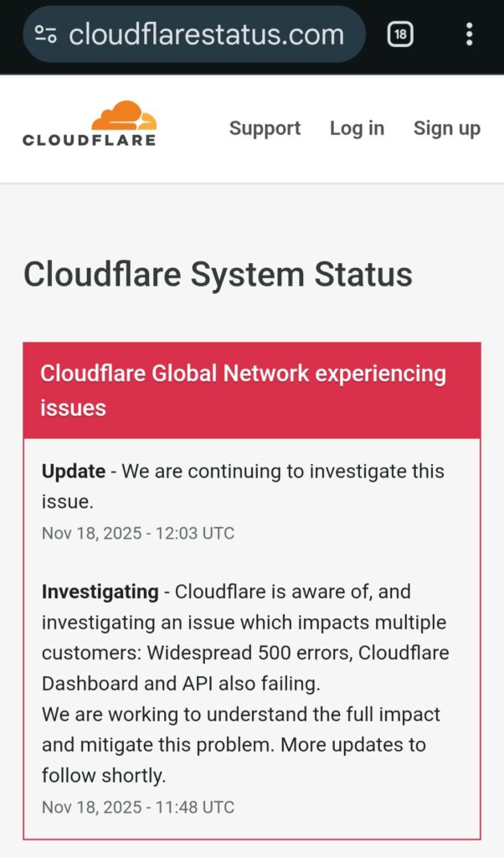This screenshot has height=858, width=504.
Task: Tap the CLOUDFLARE wordmark under the cloud
Action: (x=89, y=140)
